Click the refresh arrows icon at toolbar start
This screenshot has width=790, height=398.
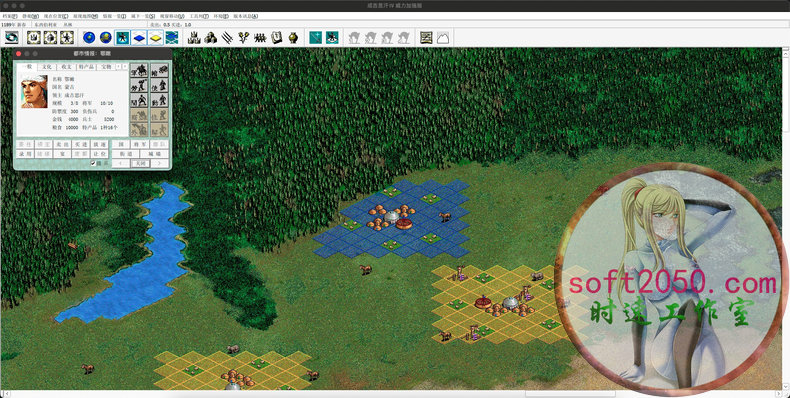pyautogui.click(x=12, y=37)
